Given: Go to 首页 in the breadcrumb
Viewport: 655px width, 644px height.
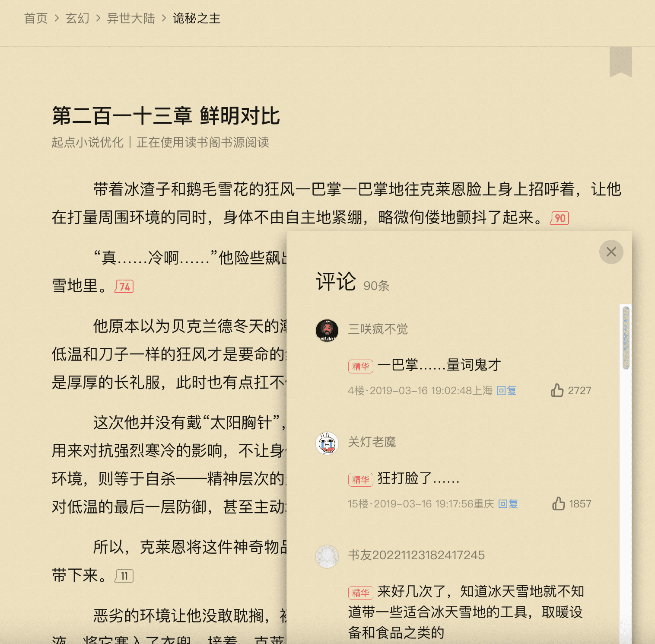Looking at the screenshot, I should coord(36,18).
